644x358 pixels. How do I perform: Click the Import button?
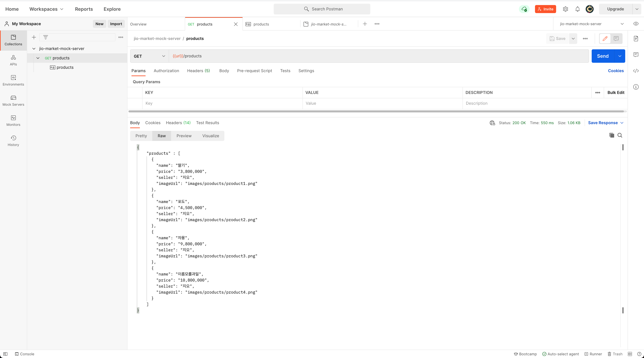coord(116,24)
